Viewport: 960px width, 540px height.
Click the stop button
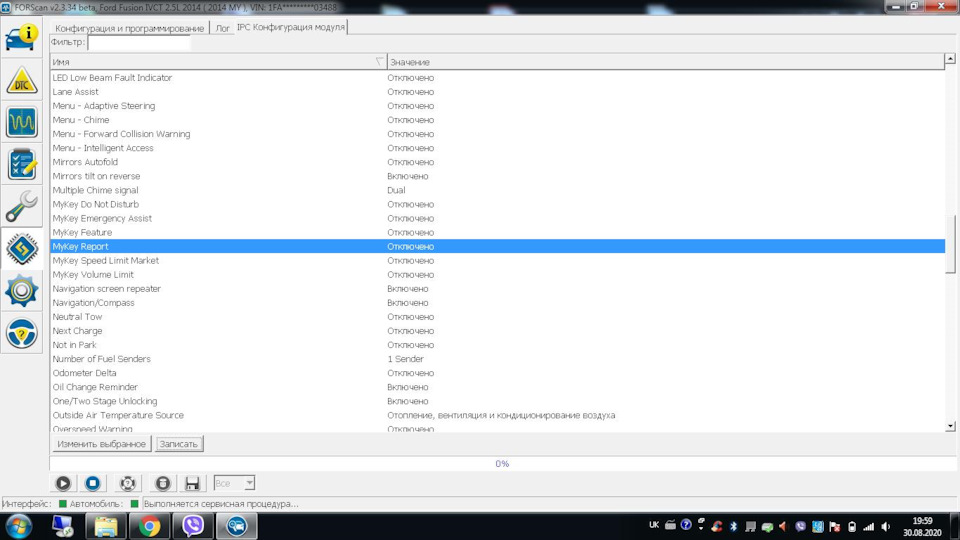pyautogui.click(x=92, y=483)
